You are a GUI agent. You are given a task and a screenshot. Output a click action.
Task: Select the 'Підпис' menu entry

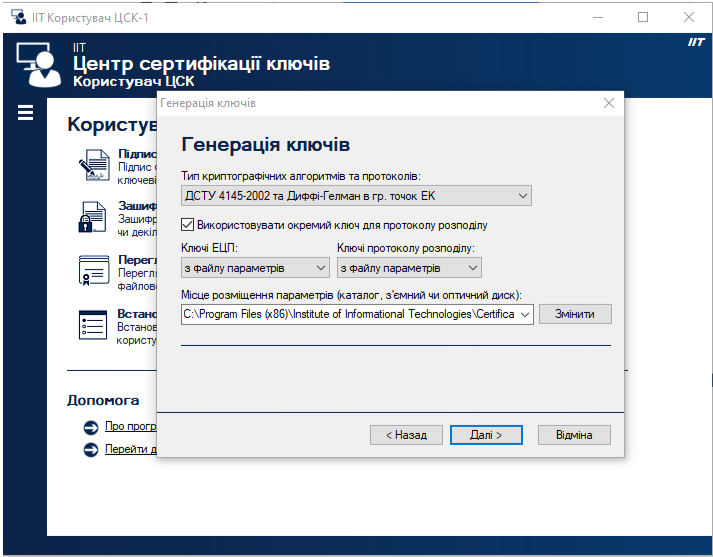[137, 154]
